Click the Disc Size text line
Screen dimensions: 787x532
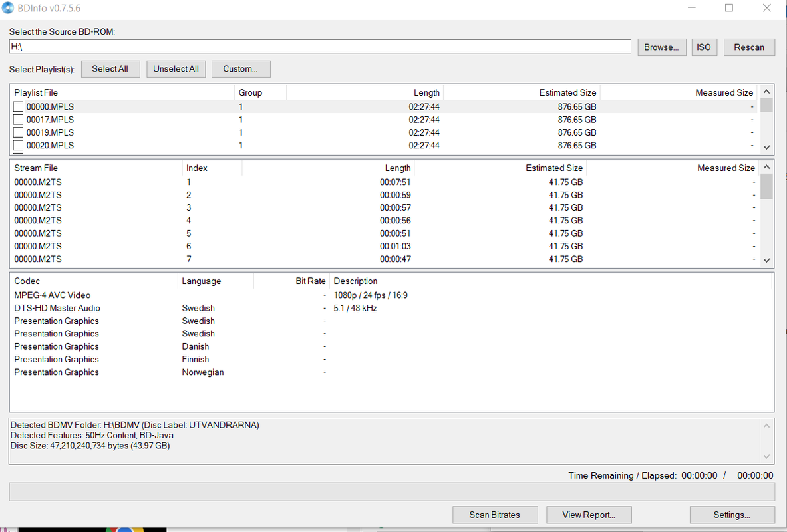click(x=90, y=446)
